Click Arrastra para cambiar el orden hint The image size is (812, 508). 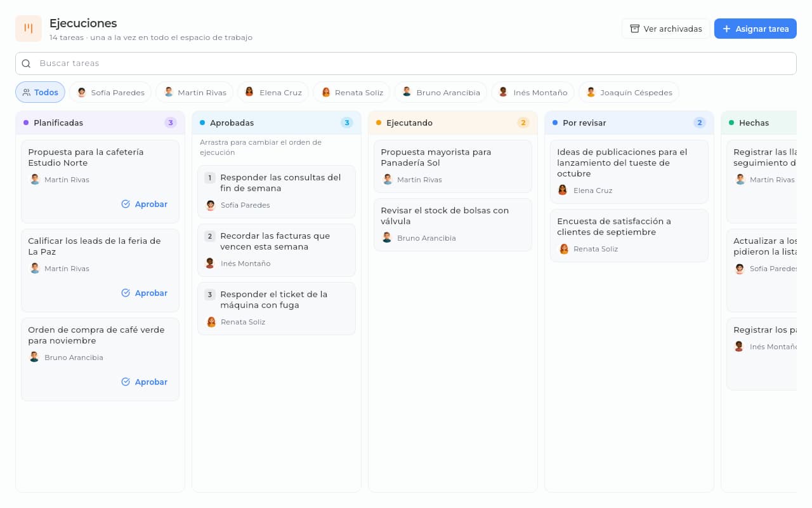261,147
